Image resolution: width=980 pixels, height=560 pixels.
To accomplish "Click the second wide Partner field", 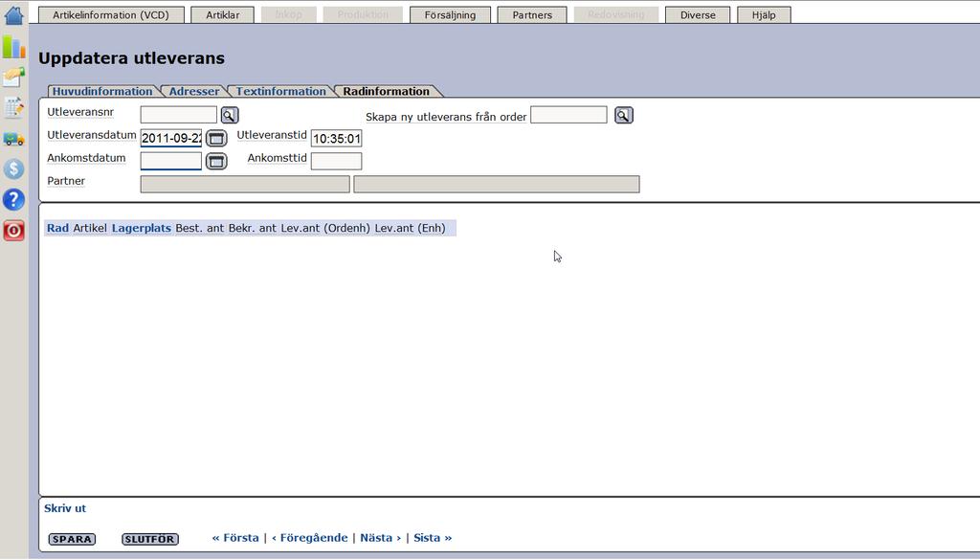I will pyautogui.click(x=497, y=185).
